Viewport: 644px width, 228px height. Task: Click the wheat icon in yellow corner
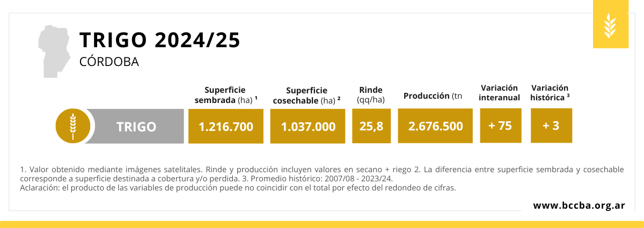610,25
